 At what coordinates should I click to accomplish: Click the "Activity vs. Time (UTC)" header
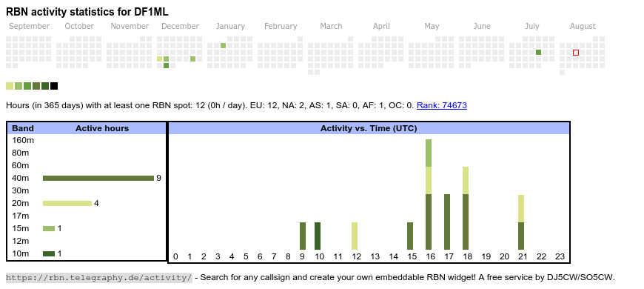pos(369,128)
